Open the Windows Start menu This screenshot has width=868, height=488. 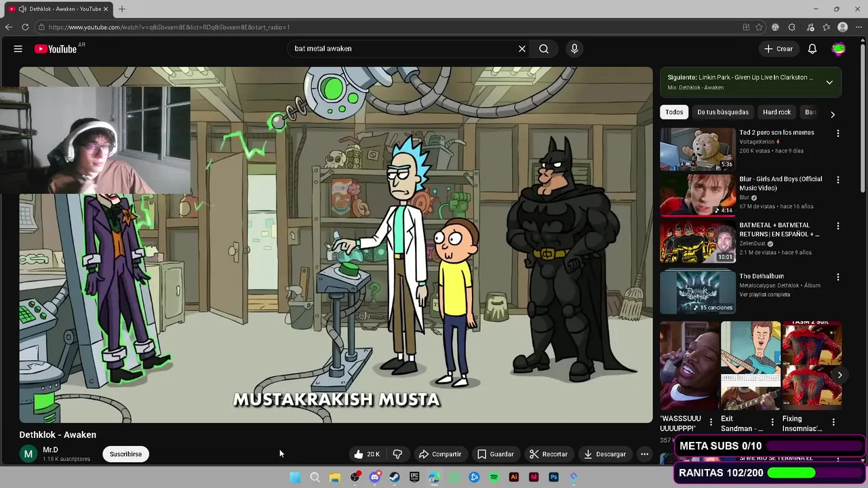295,477
